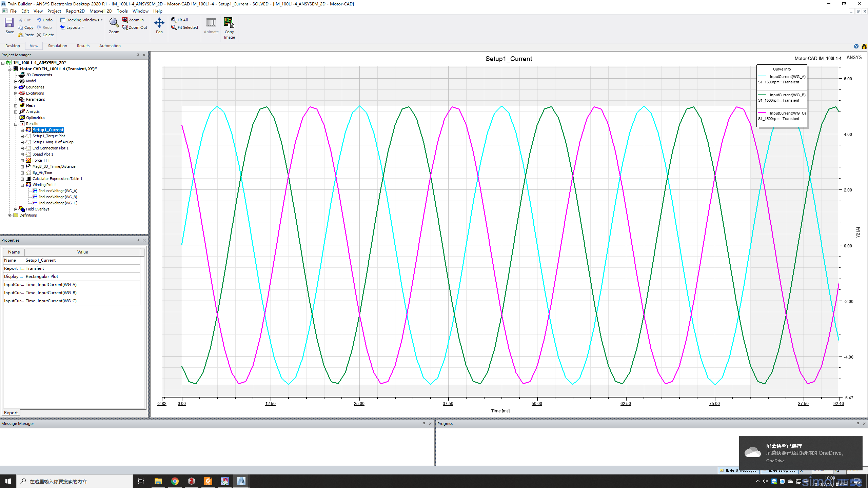
Task: Expand the Field Overlays node
Action: (16, 209)
